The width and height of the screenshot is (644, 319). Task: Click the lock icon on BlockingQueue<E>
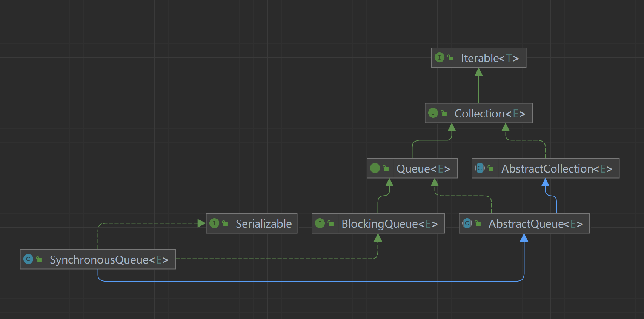pos(330,223)
